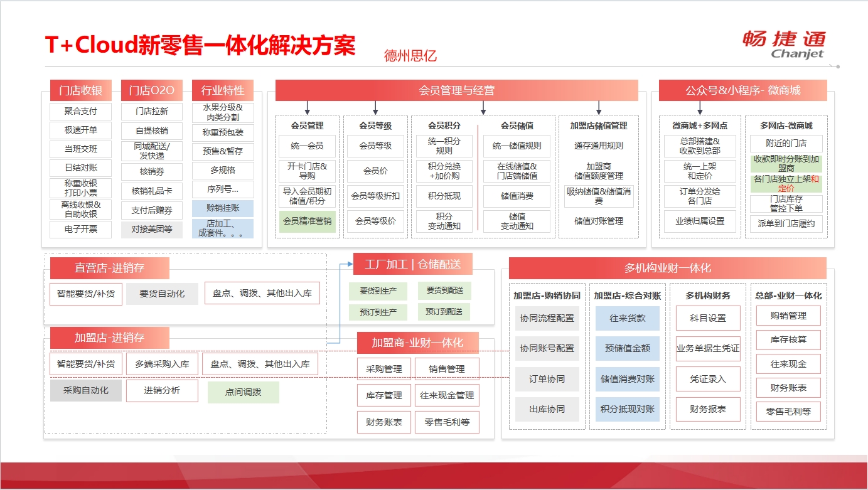Click the 财务报表 box

pos(708,409)
